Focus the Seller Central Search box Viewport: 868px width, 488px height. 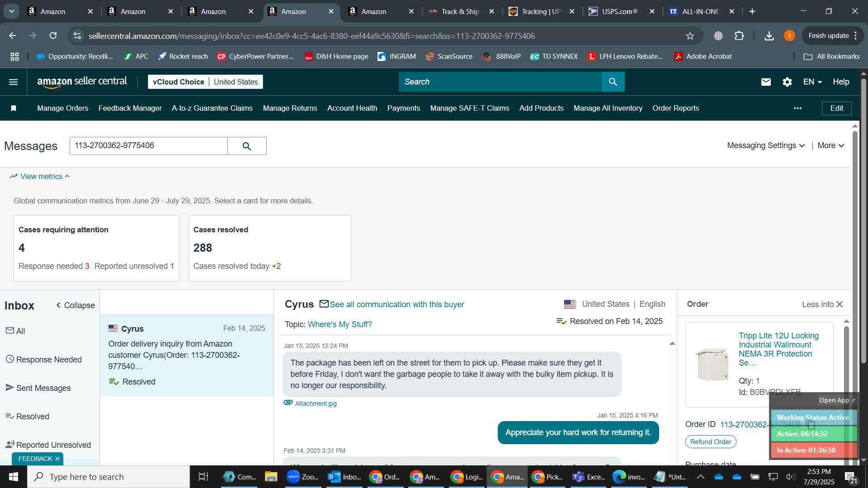(500, 82)
